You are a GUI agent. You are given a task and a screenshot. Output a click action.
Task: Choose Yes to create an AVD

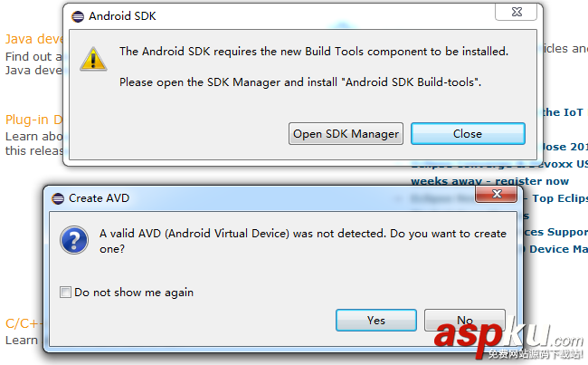[x=376, y=320]
